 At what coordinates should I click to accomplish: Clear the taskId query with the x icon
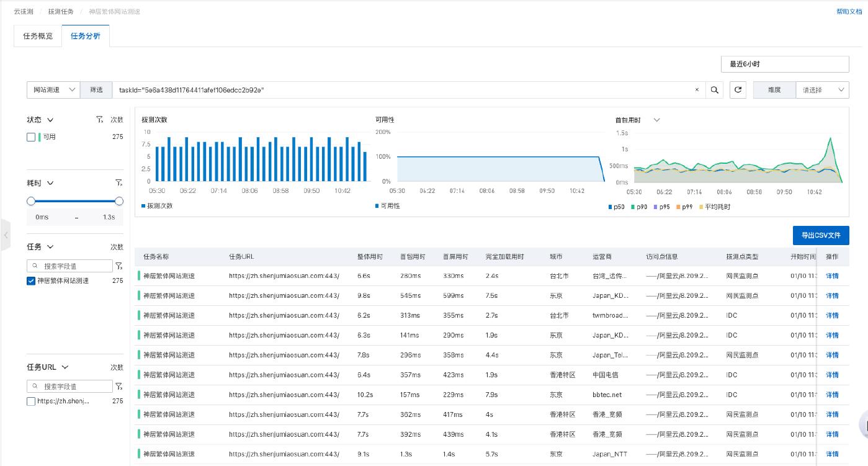pyautogui.click(x=697, y=90)
